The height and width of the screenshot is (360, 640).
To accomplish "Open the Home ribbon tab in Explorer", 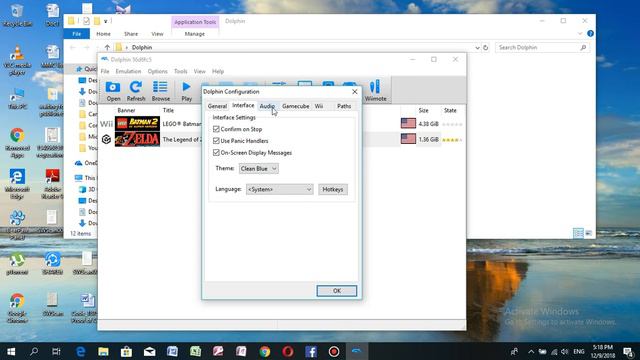I will [103, 34].
